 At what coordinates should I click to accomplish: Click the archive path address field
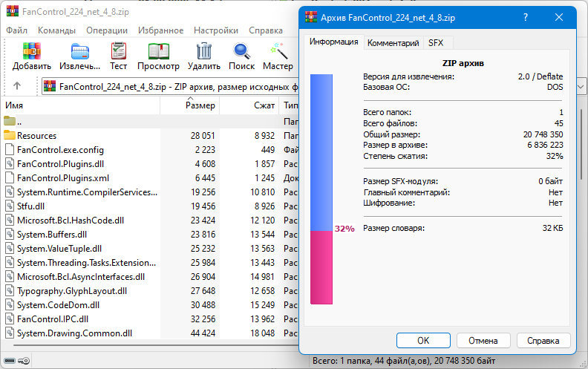click(x=171, y=87)
